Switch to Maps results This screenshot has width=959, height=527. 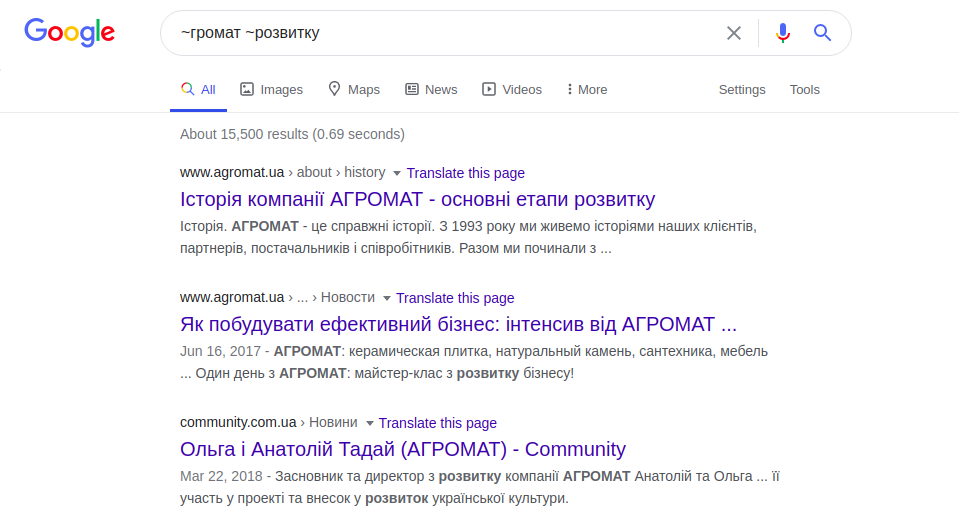pyautogui.click(x=354, y=89)
